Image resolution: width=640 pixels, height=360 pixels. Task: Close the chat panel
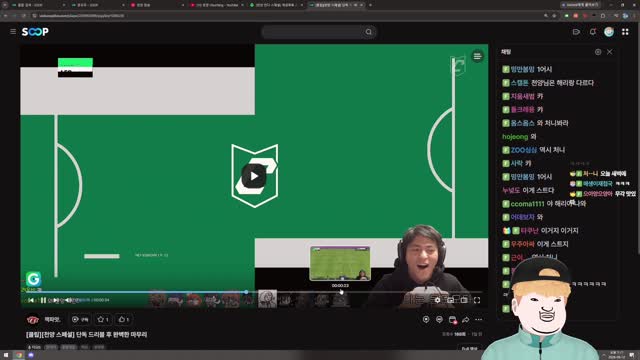coord(609,52)
